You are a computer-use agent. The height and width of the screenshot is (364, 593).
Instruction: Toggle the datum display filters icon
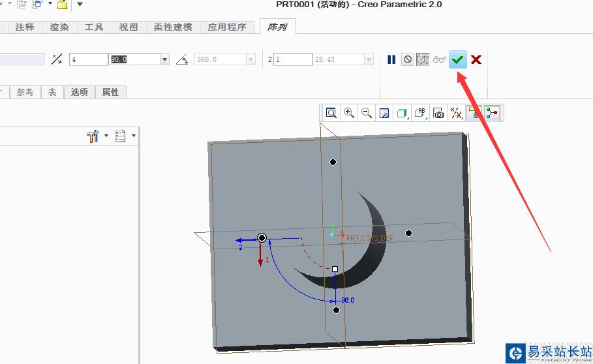(x=457, y=113)
